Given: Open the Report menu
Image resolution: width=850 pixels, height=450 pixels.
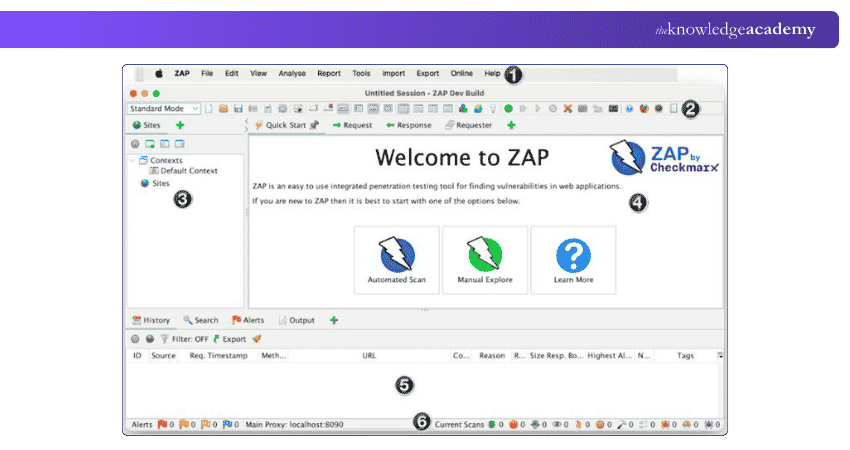Looking at the screenshot, I should [329, 73].
